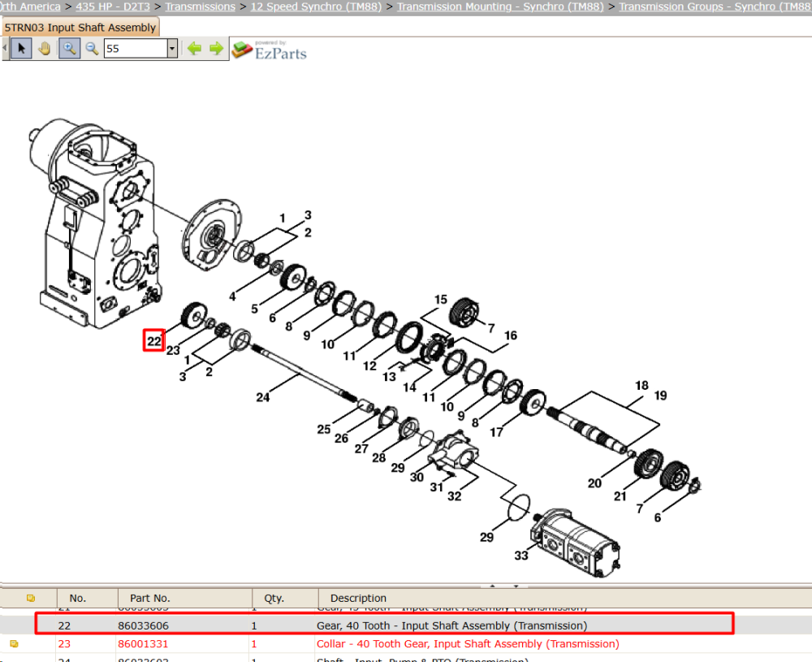Click callout 15 in the diagram
This screenshot has width=812, height=662.
(441, 300)
